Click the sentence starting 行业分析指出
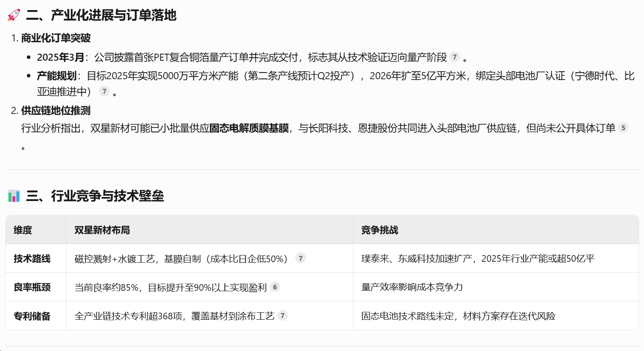644x351 pixels. tap(318, 128)
